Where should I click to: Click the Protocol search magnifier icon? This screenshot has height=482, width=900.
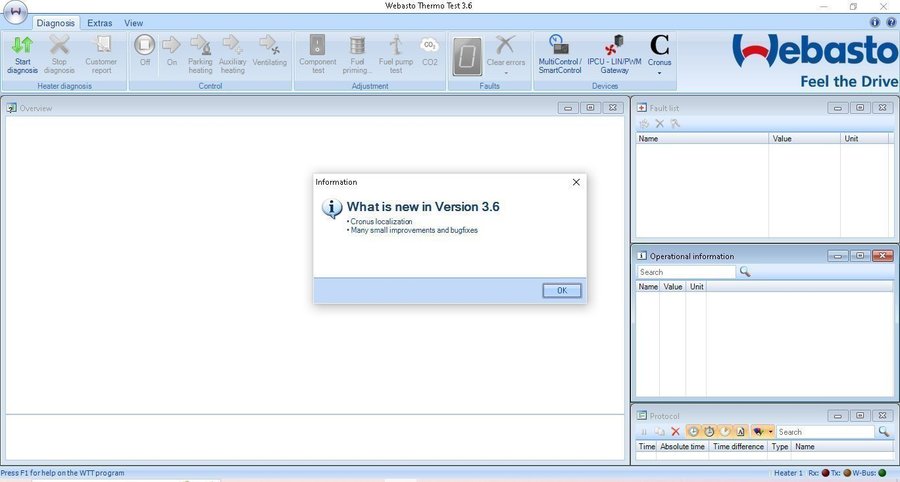[x=883, y=432]
